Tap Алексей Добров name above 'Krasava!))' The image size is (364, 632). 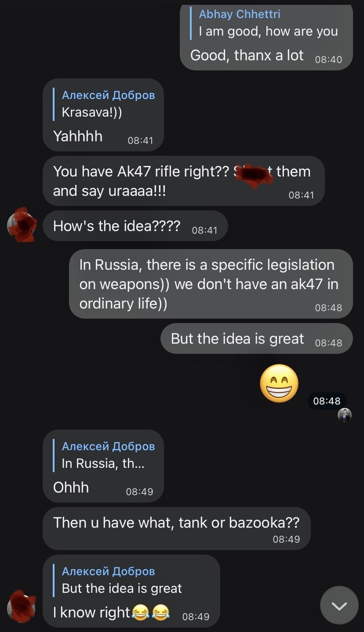(108, 95)
